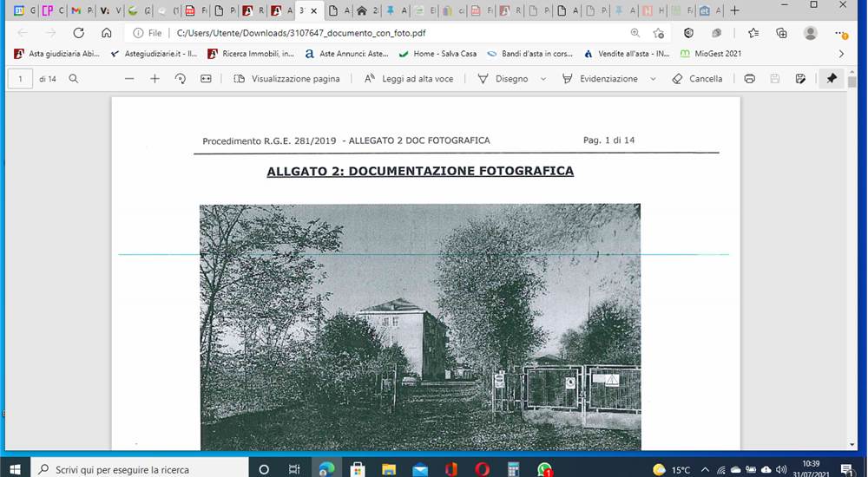
Task: Select the Disegno drawing tool
Action: click(503, 79)
